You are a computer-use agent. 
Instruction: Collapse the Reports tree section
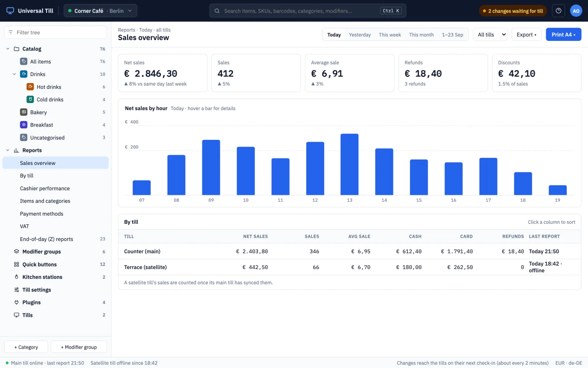pos(8,150)
